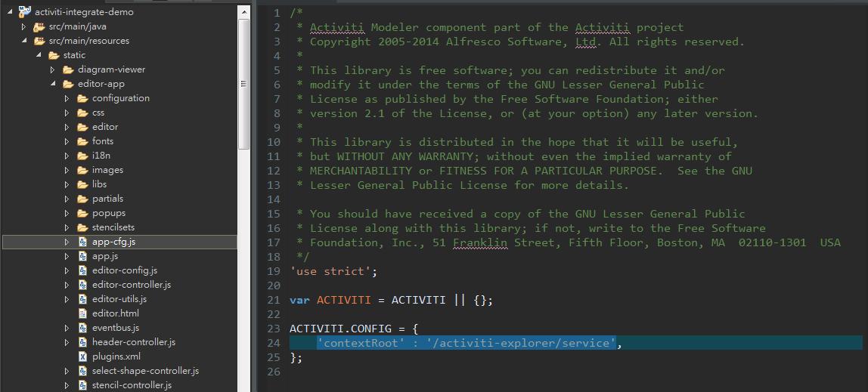Click the header-controller.js file icon
868x392 pixels.
pyautogui.click(x=82, y=342)
